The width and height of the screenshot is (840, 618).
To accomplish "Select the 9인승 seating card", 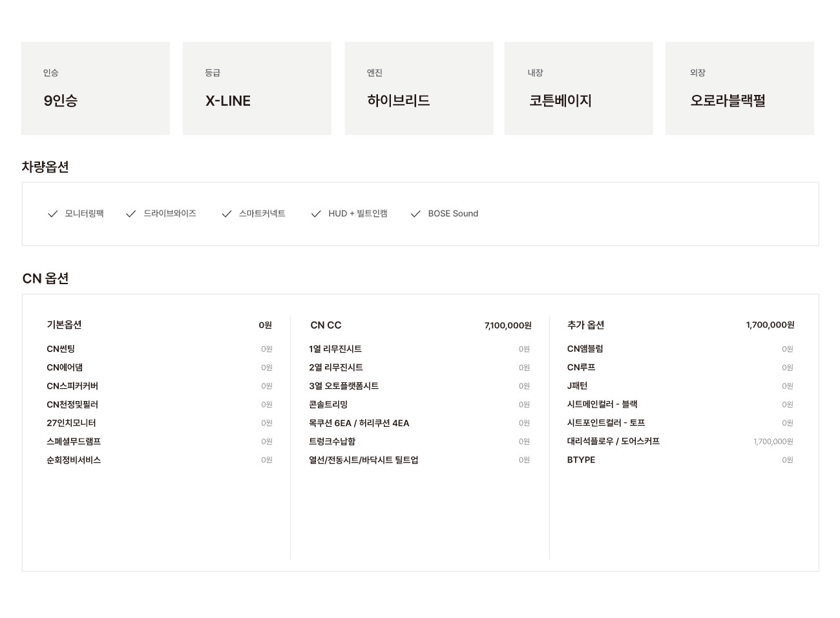I will [96, 88].
